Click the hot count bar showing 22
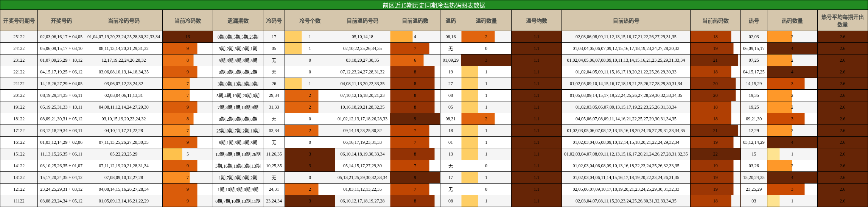868x207 pixels. (716, 154)
